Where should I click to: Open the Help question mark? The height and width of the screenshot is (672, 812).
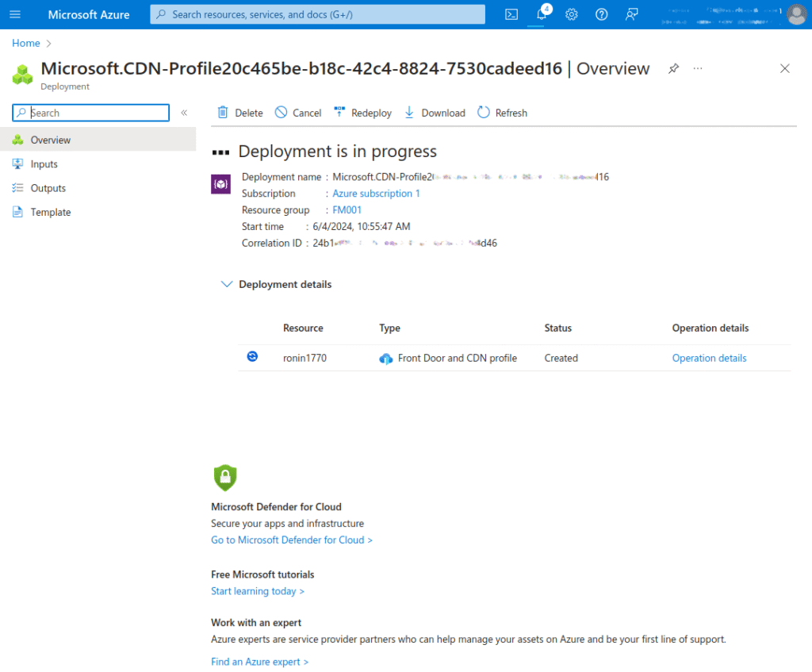tap(601, 14)
